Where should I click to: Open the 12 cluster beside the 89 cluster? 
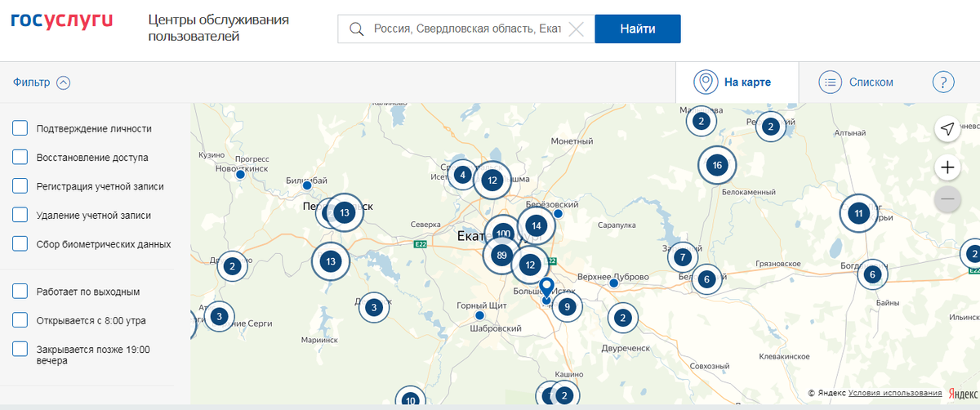(531, 265)
